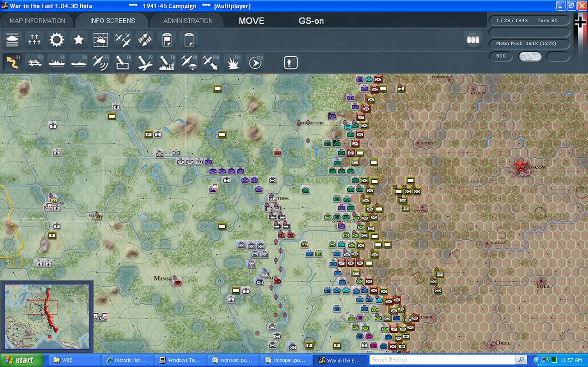
Task: Toggle the GS-on ground support setting
Action: coord(311,21)
